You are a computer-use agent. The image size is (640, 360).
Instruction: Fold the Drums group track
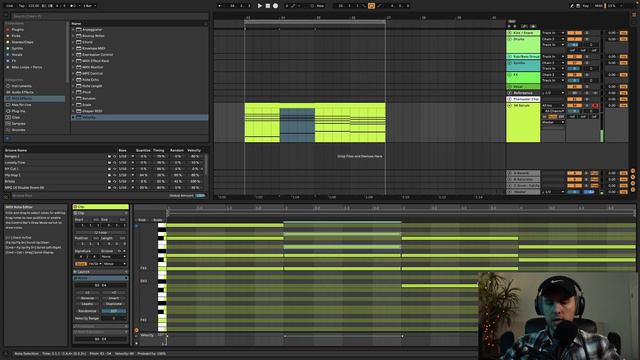[510, 39]
